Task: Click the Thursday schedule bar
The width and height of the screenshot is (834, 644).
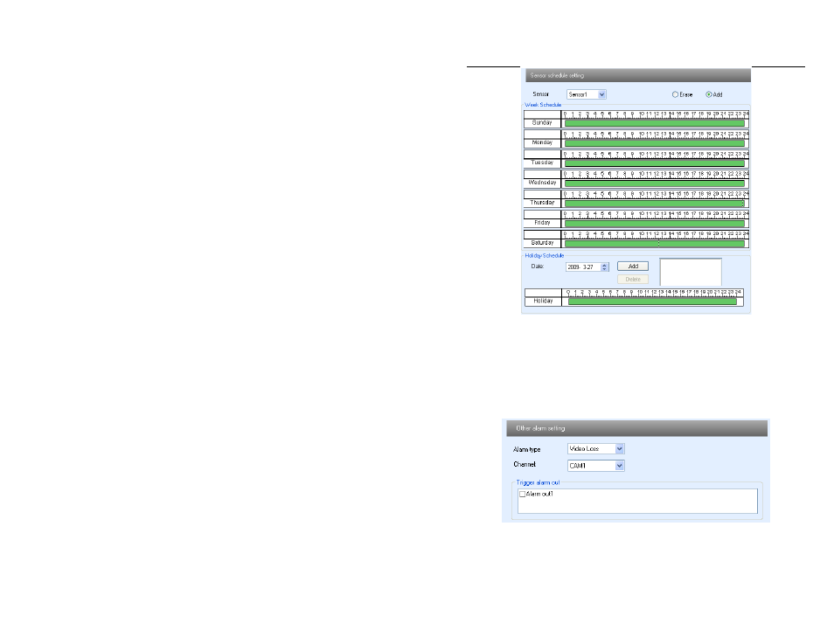Action: (x=654, y=204)
